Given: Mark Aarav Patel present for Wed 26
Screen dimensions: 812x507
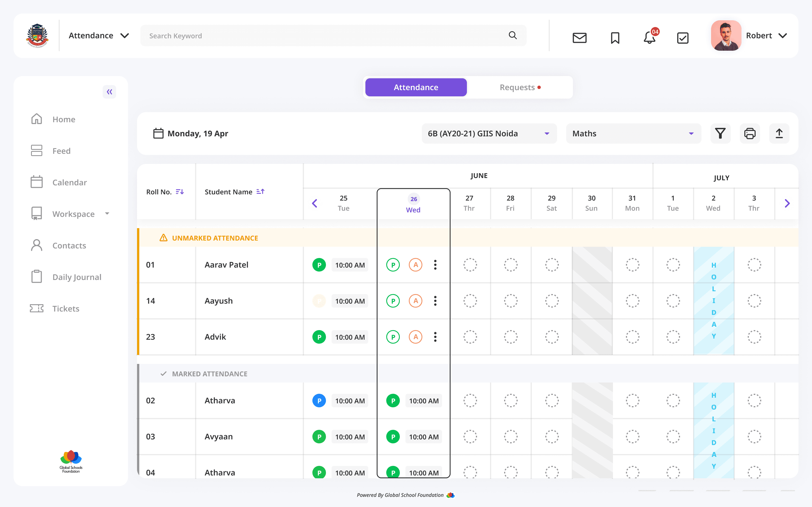Looking at the screenshot, I should pyautogui.click(x=393, y=265).
